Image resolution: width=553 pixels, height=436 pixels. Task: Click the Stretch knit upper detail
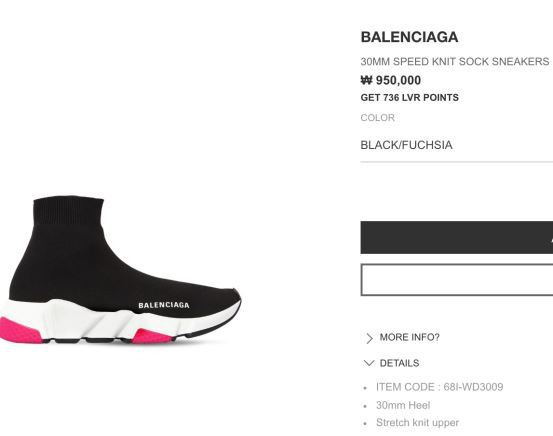click(418, 423)
